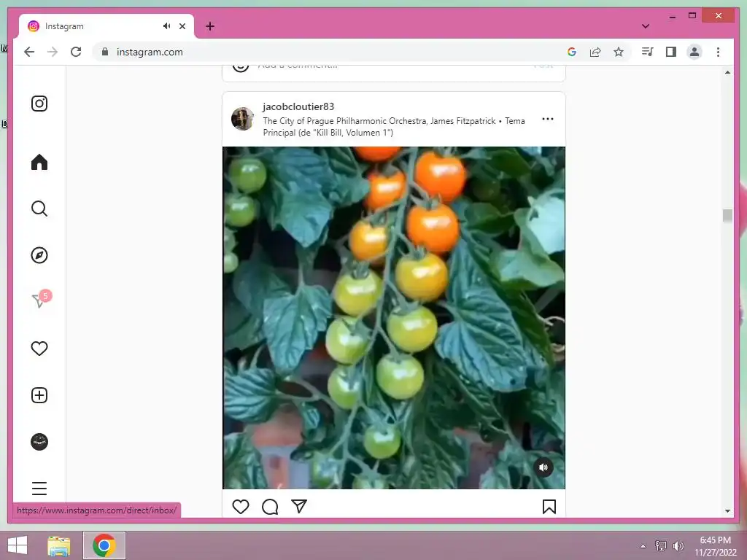Mute tab via speaker icon
Screen dimensions: 747x560
click(166, 26)
